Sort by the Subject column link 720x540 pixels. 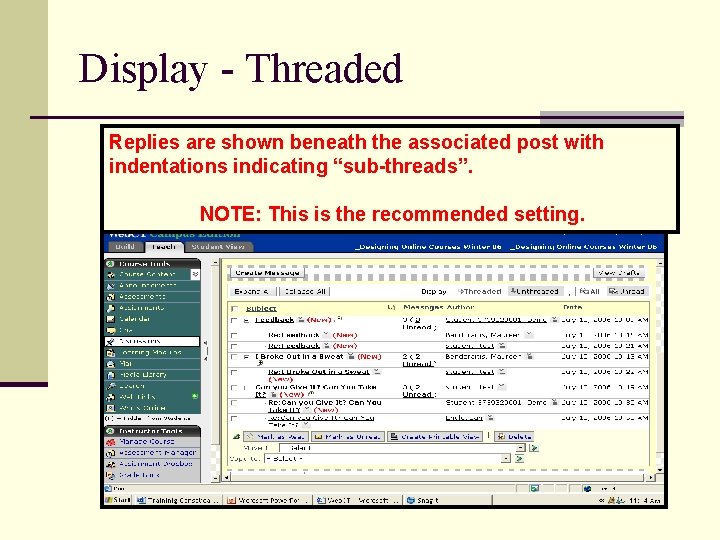click(261, 309)
